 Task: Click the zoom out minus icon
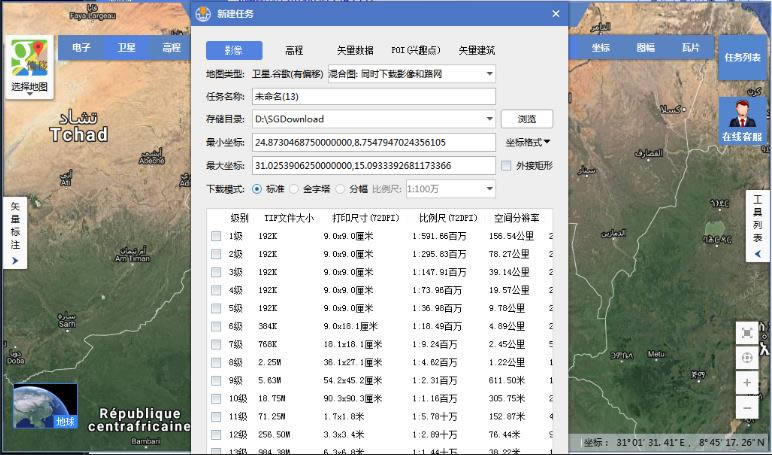(747, 407)
